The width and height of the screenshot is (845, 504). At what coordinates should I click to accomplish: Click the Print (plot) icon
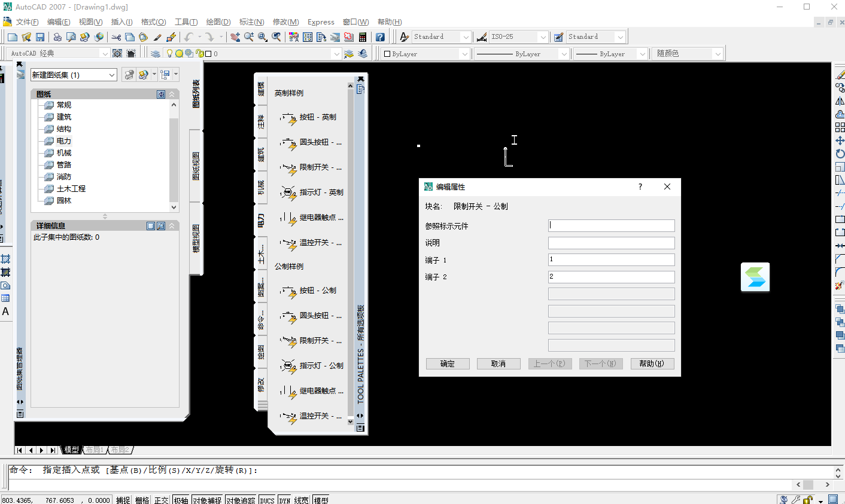pos(57,37)
